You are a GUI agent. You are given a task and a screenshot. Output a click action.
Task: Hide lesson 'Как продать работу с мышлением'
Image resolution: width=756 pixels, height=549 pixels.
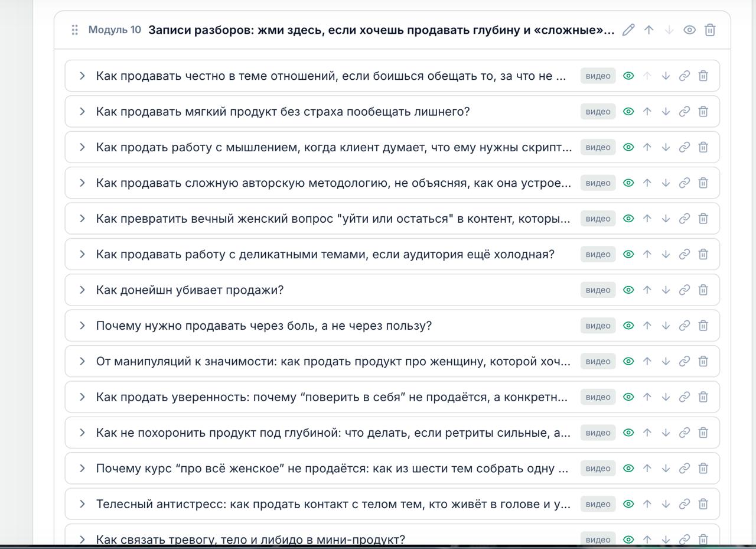point(628,147)
